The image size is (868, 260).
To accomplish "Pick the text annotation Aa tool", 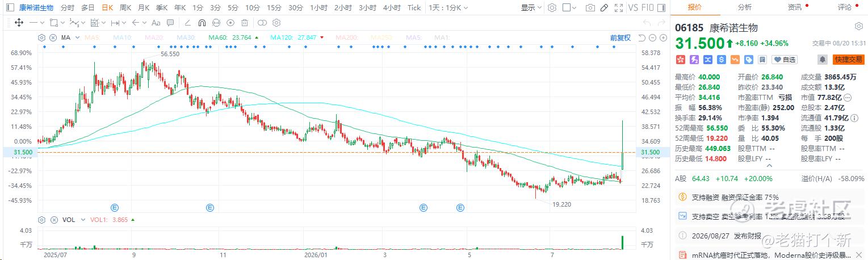I will tap(156, 23).
